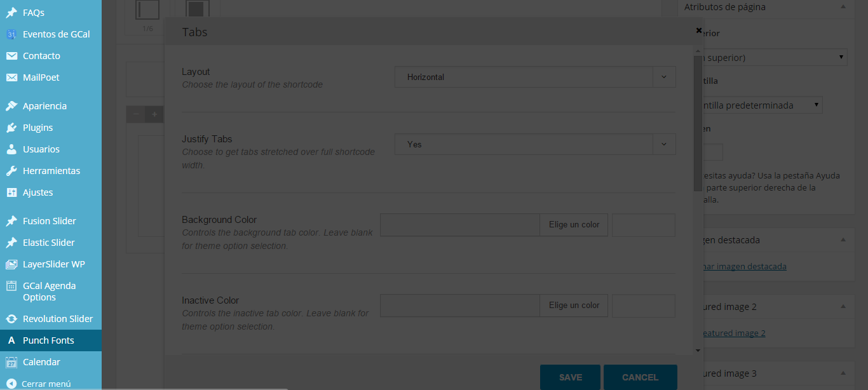Click the Tabs dialog scrollbar up arrow
This screenshot has width=868, height=390.
coord(698,50)
